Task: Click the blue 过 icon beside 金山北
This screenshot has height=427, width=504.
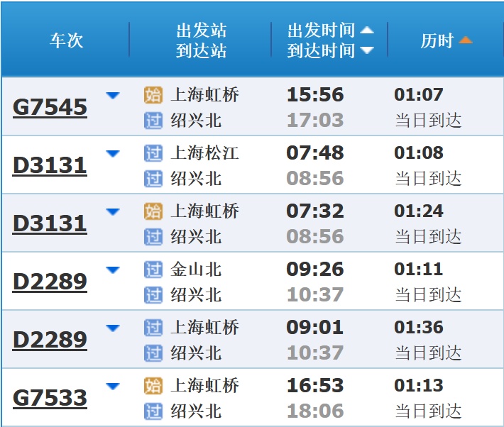Action: click(x=153, y=270)
